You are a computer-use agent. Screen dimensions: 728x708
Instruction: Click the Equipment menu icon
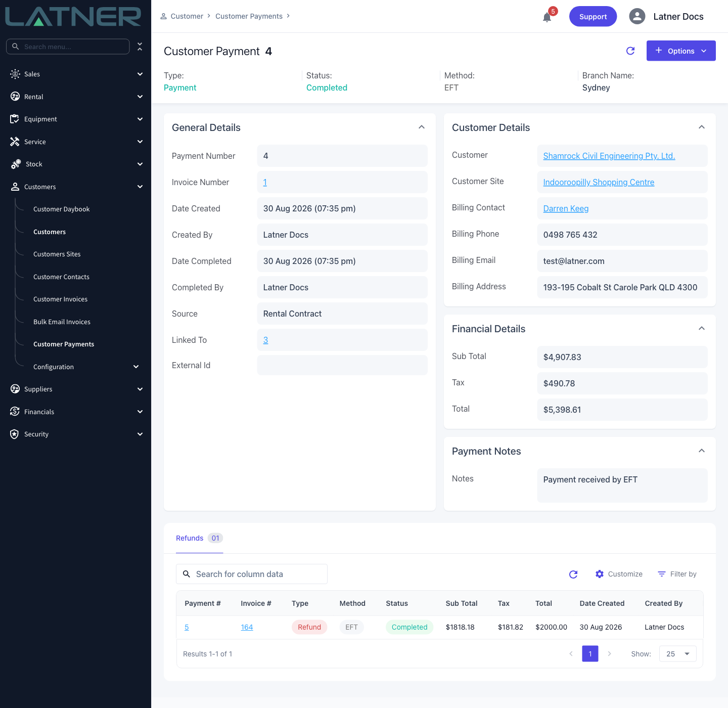click(15, 119)
